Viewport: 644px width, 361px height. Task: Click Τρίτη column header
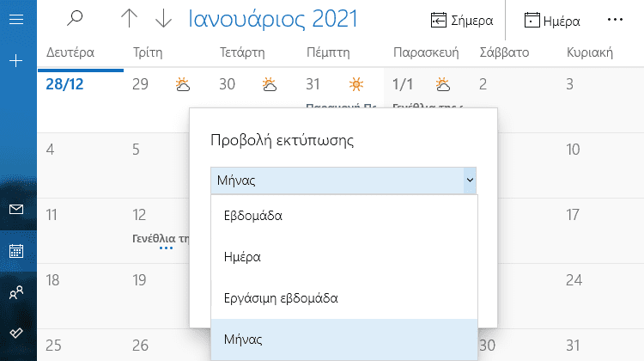coord(148,52)
